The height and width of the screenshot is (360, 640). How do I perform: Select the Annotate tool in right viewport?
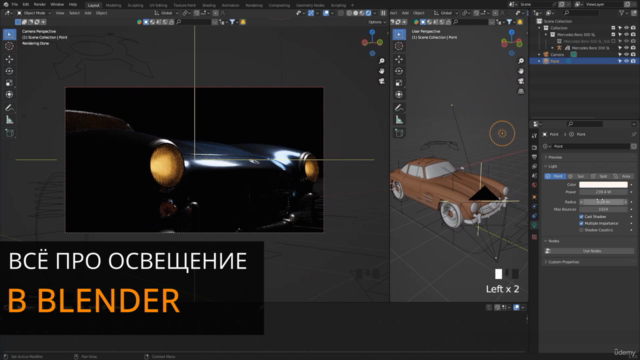coord(399,108)
